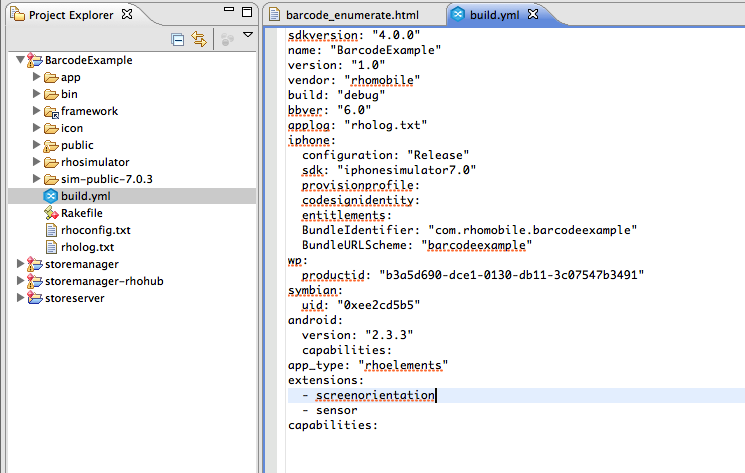Expand the bin folder

click(x=37, y=94)
